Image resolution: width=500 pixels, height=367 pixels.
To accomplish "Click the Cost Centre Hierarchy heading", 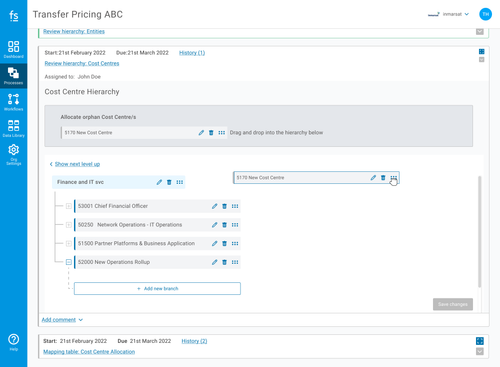I will pyautogui.click(x=82, y=92).
